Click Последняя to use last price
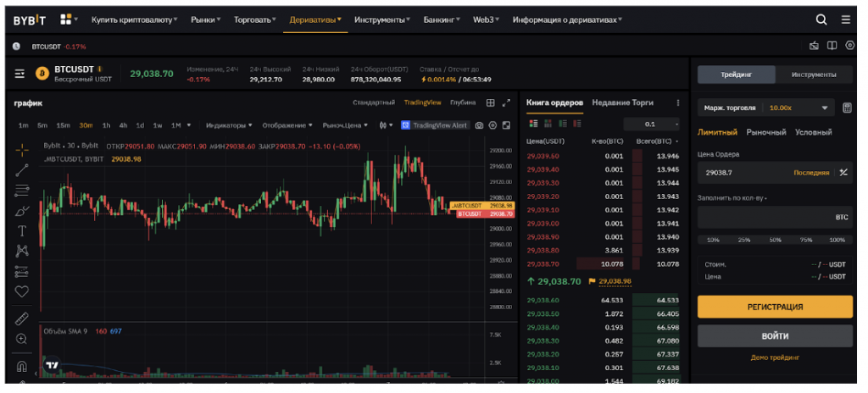The image size is (868, 393). (x=811, y=173)
